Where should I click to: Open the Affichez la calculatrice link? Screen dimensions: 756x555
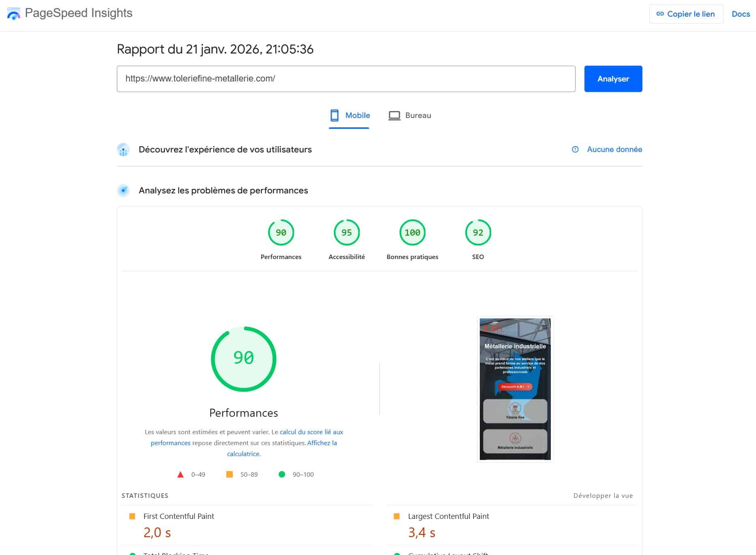point(322,443)
